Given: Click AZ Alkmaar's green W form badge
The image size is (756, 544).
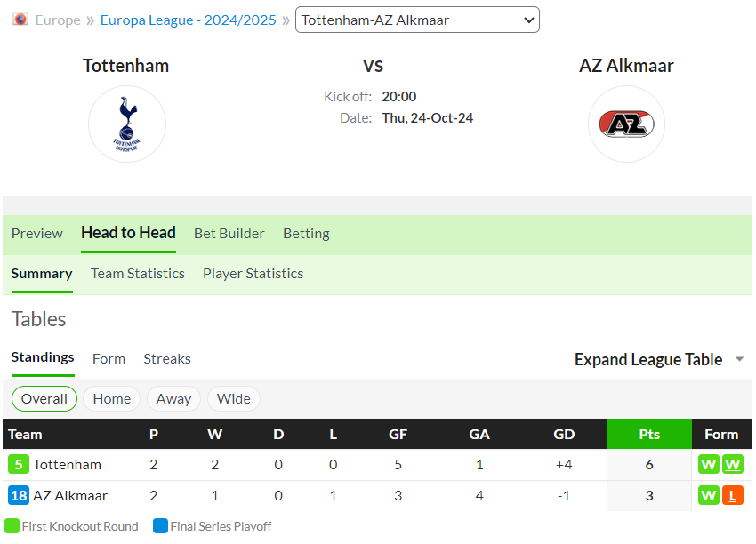Looking at the screenshot, I should tap(709, 495).
